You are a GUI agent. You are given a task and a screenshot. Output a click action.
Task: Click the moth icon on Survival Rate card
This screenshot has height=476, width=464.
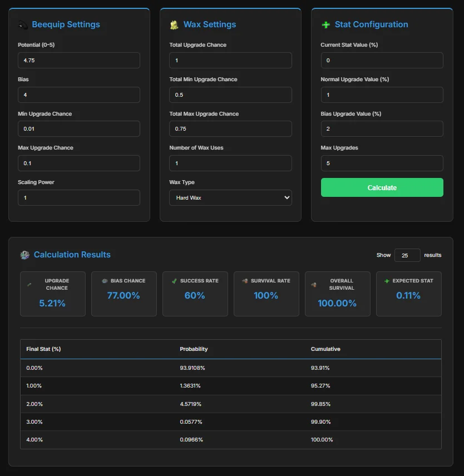click(244, 281)
